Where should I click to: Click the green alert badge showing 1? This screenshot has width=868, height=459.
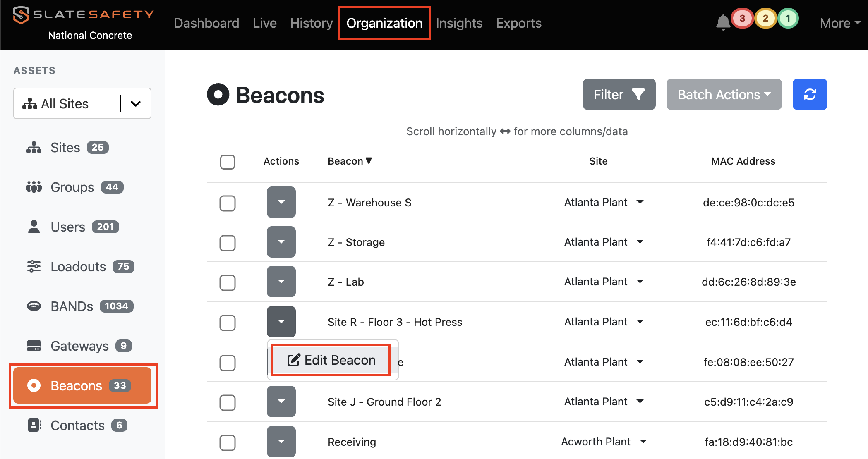click(788, 19)
